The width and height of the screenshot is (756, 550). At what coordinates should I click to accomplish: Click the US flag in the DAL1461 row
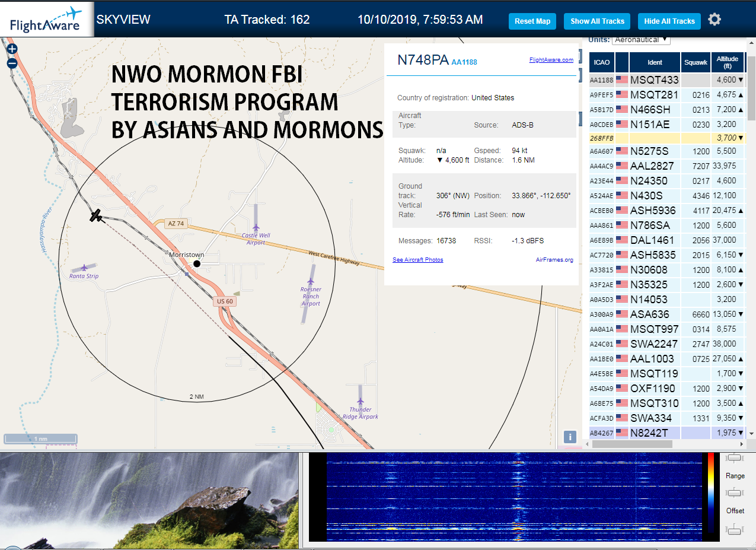(622, 240)
